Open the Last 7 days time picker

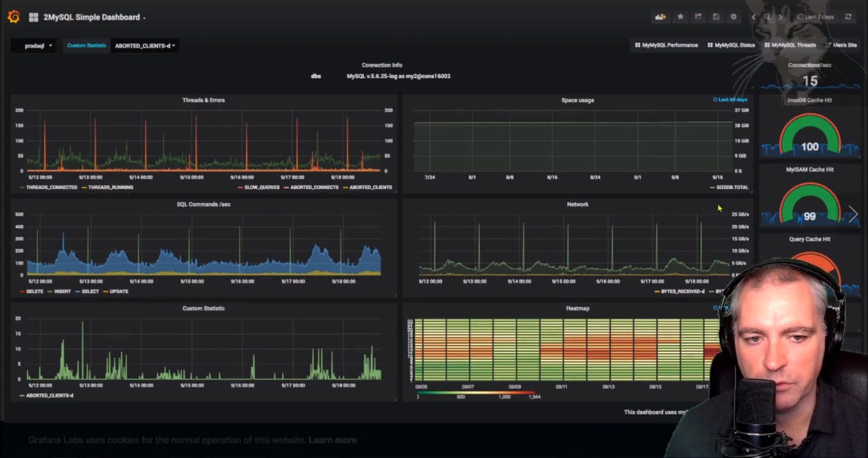pyautogui.click(x=815, y=17)
